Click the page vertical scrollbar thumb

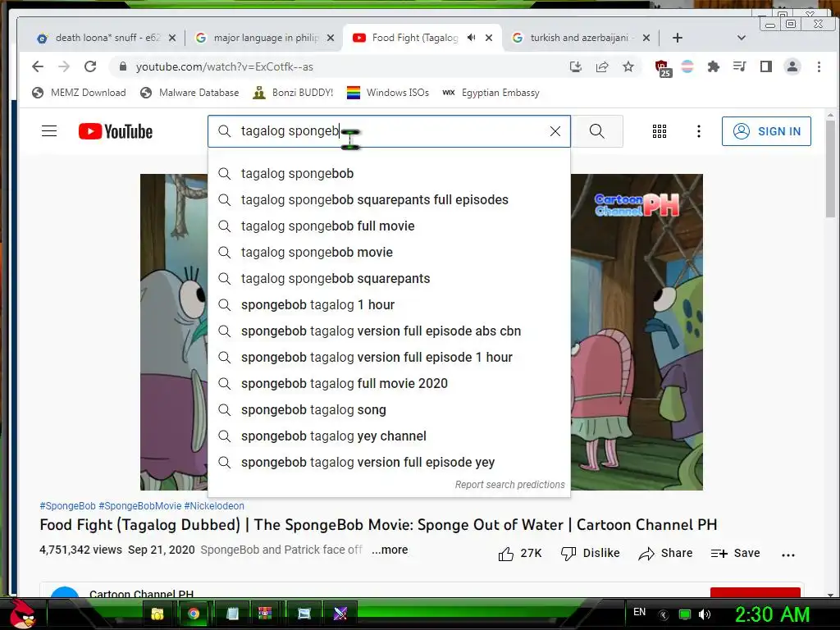[830, 169]
